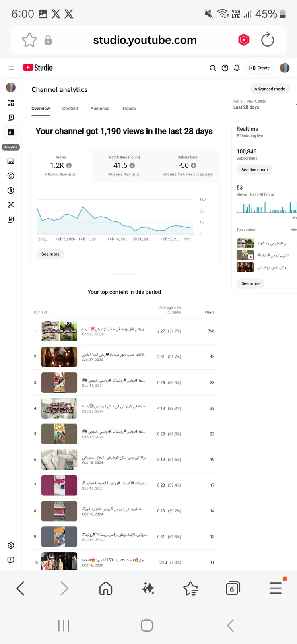Open Customization magic wand icon
This screenshot has width=297, height=644.
(11, 205)
